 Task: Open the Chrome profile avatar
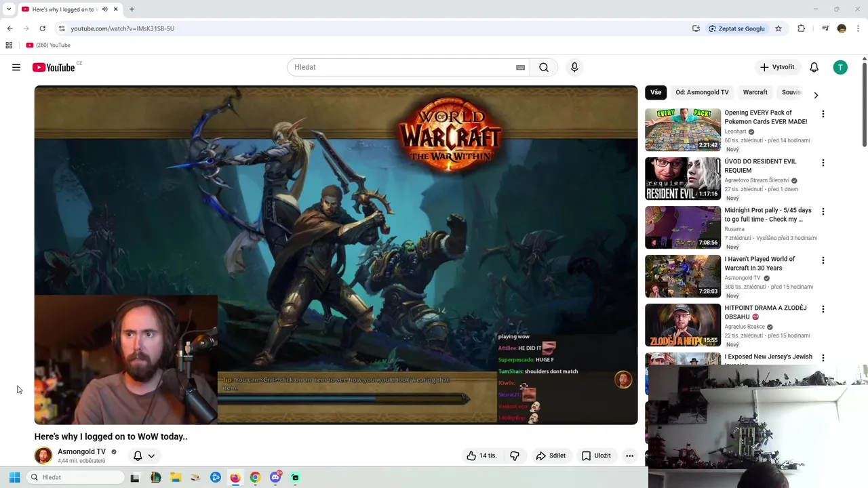pos(842,28)
